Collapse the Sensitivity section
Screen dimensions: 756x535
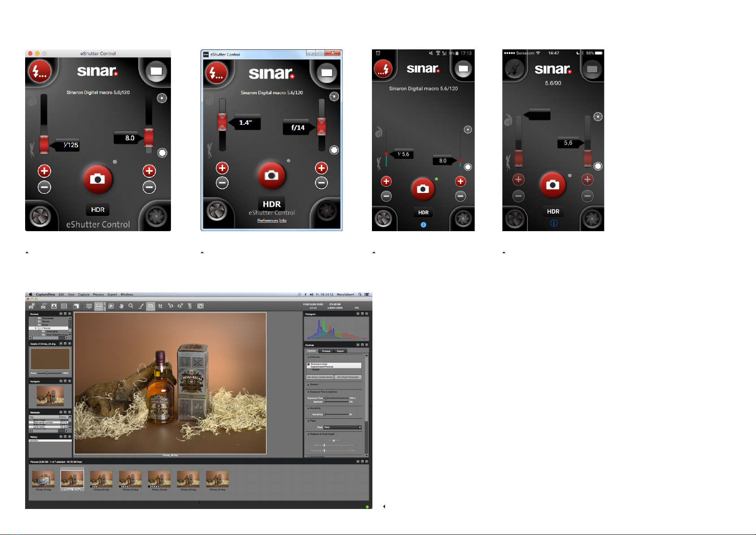(309, 408)
